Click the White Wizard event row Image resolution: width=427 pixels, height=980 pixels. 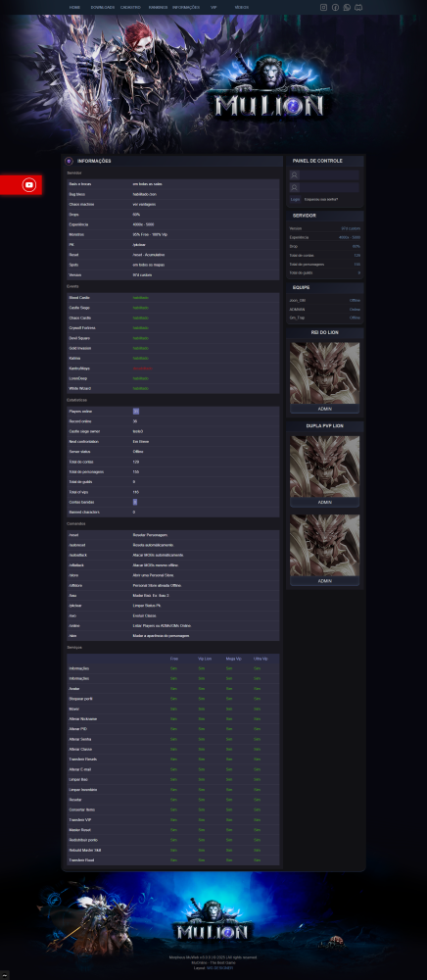[173, 389]
